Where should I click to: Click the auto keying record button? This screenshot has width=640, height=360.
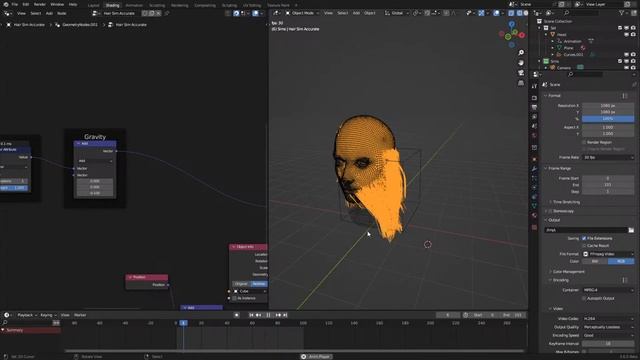coord(237,315)
